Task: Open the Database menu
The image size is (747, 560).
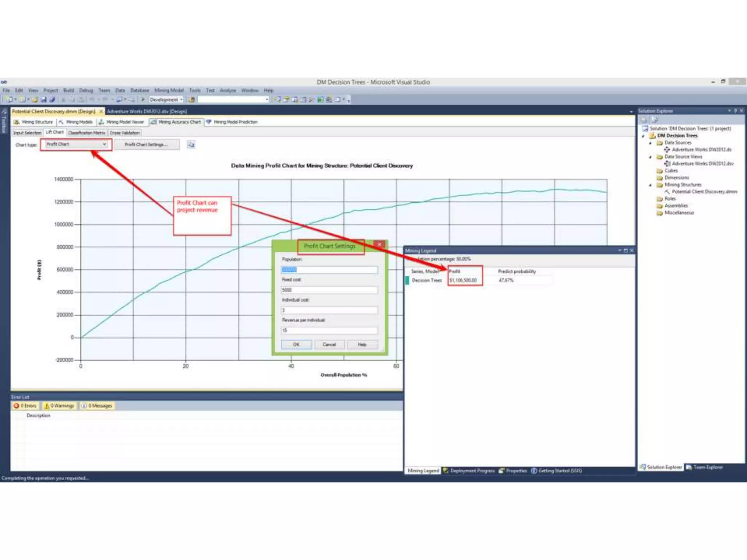Action: [x=140, y=90]
